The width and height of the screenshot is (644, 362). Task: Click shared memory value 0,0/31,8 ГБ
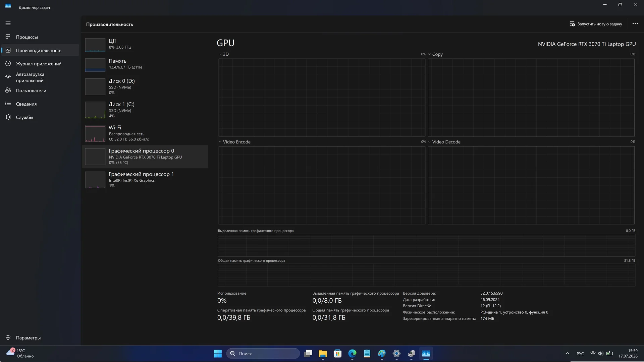point(329,317)
